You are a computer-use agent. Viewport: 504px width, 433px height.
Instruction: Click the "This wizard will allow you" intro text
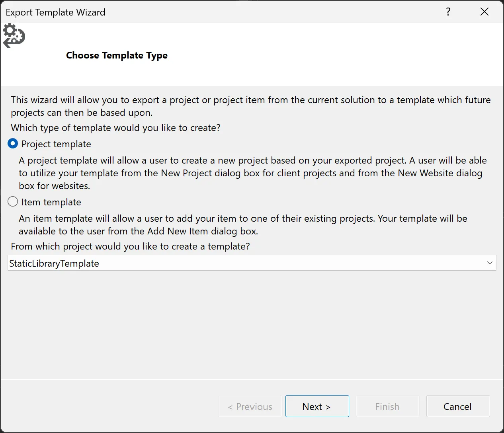251,106
